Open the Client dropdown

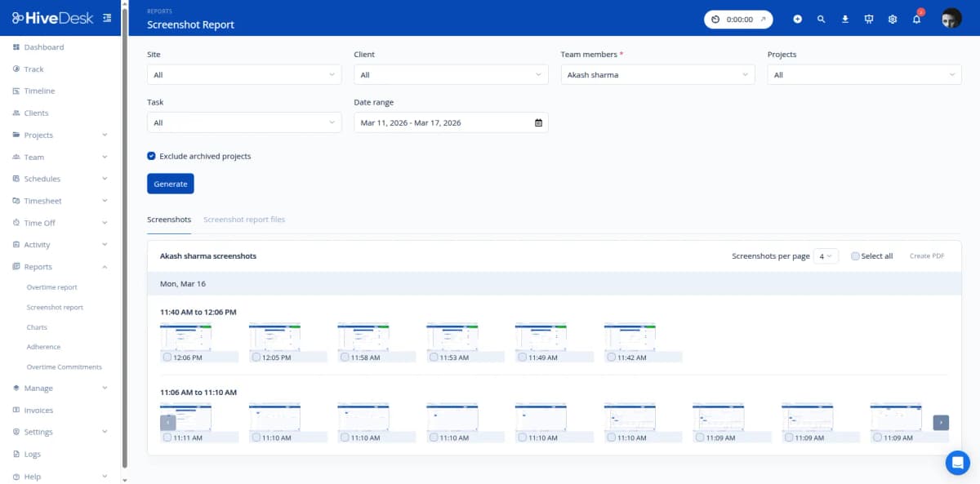tap(451, 73)
